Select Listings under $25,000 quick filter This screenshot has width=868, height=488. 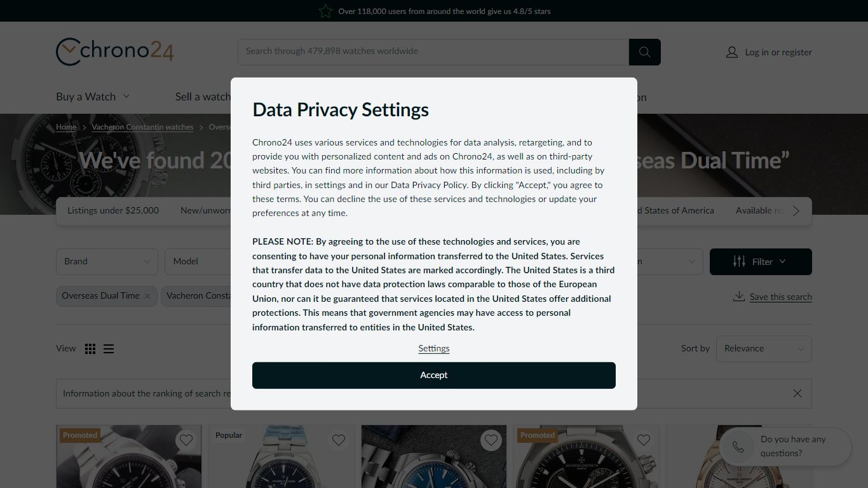point(113,210)
